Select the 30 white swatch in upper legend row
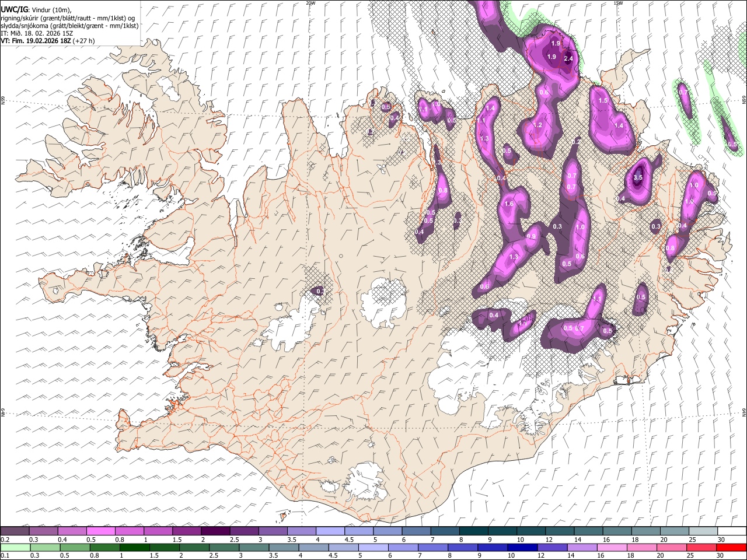The image size is (747, 560). [x=732, y=531]
